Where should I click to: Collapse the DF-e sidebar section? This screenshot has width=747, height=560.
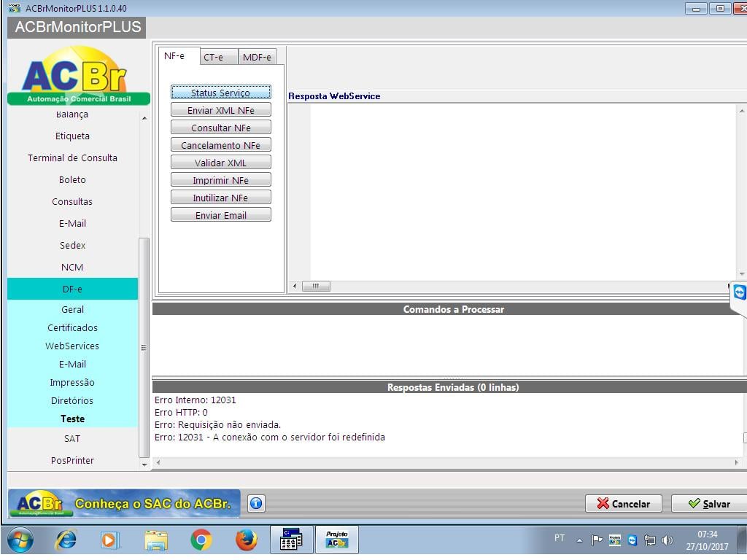point(72,289)
